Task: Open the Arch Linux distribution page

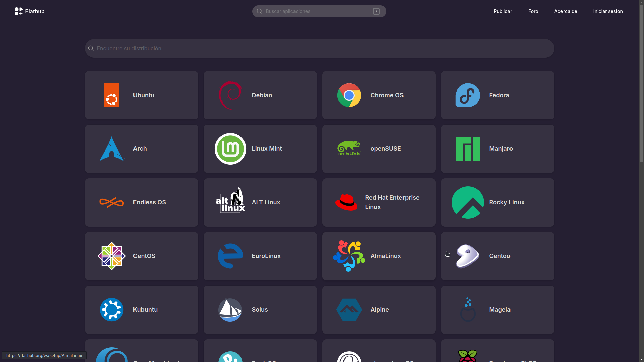Action: [141, 148]
